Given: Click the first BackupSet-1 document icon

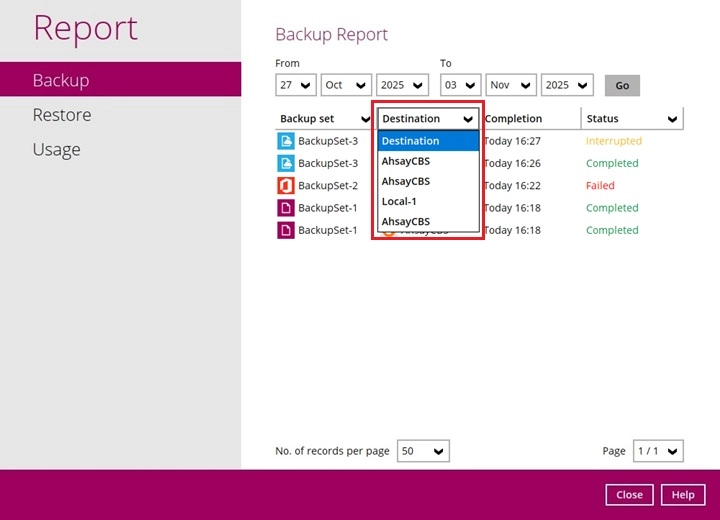Looking at the screenshot, I should (x=286, y=208).
